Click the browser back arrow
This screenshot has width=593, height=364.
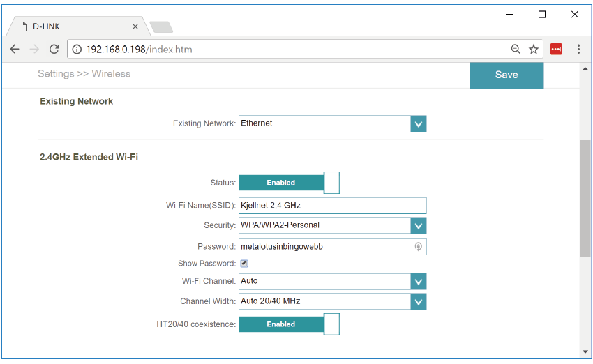click(15, 50)
